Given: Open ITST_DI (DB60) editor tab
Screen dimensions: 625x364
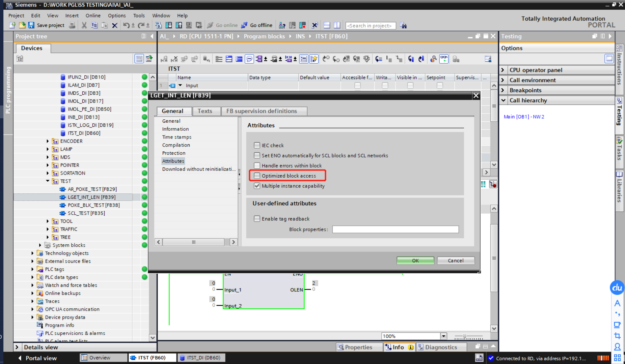Looking at the screenshot, I should click(200, 358).
